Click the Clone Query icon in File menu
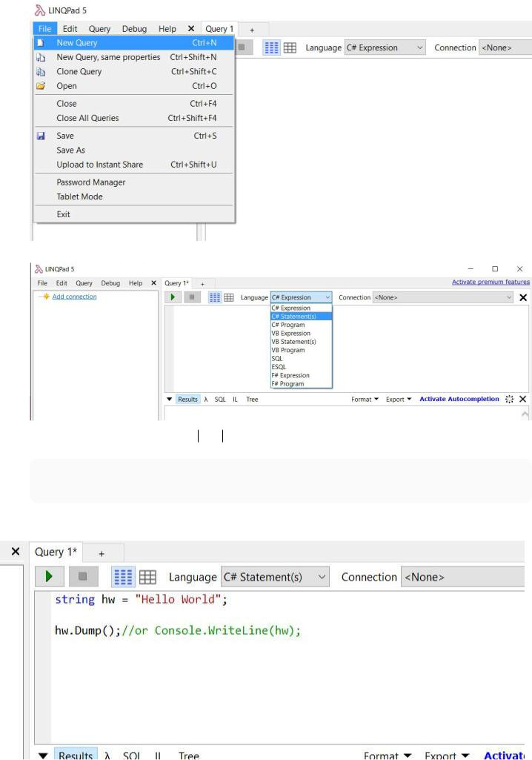Screen dimensions: 532x760 [41, 72]
